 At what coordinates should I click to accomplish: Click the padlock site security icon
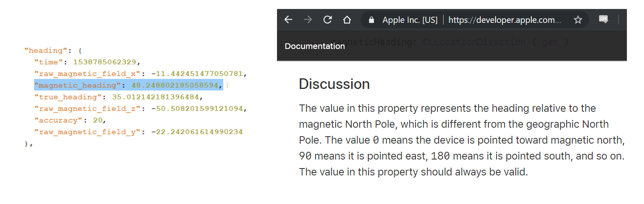click(371, 20)
